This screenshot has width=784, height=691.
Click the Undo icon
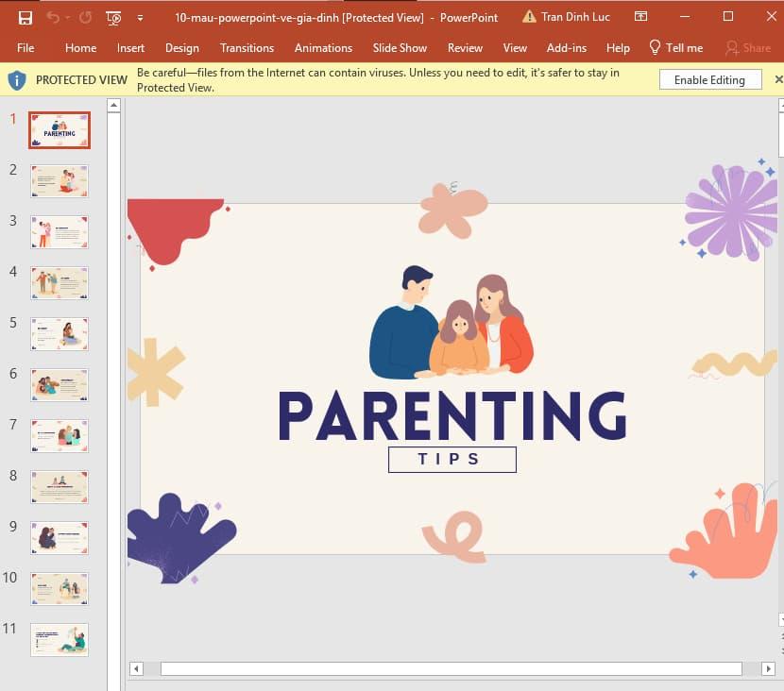tap(55, 17)
